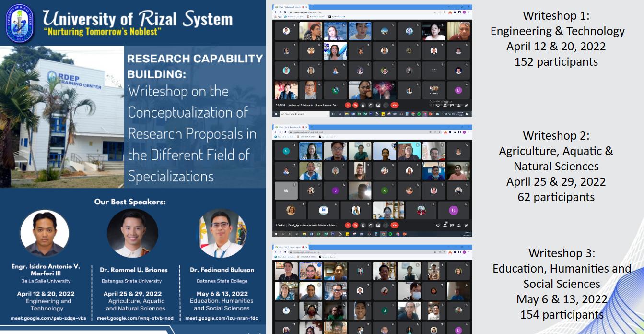644x334 pixels.
Task: Go forward in Day 2 Agriculture Chrome window
Action: [280, 132]
